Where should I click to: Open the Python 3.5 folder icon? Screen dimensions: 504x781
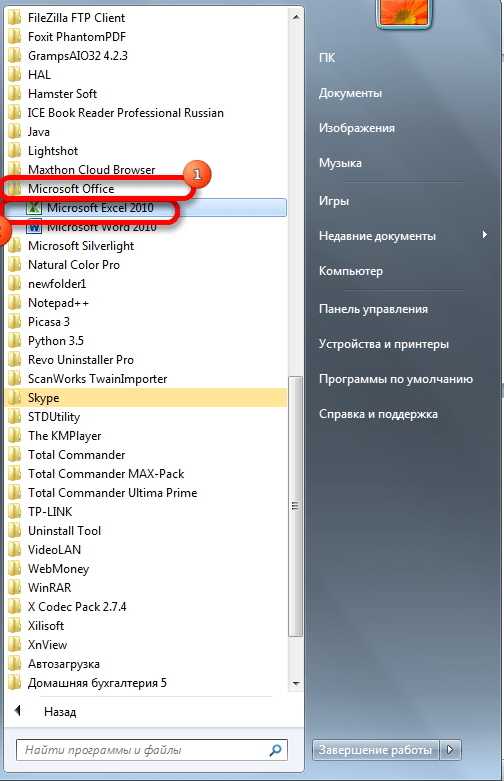15,341
